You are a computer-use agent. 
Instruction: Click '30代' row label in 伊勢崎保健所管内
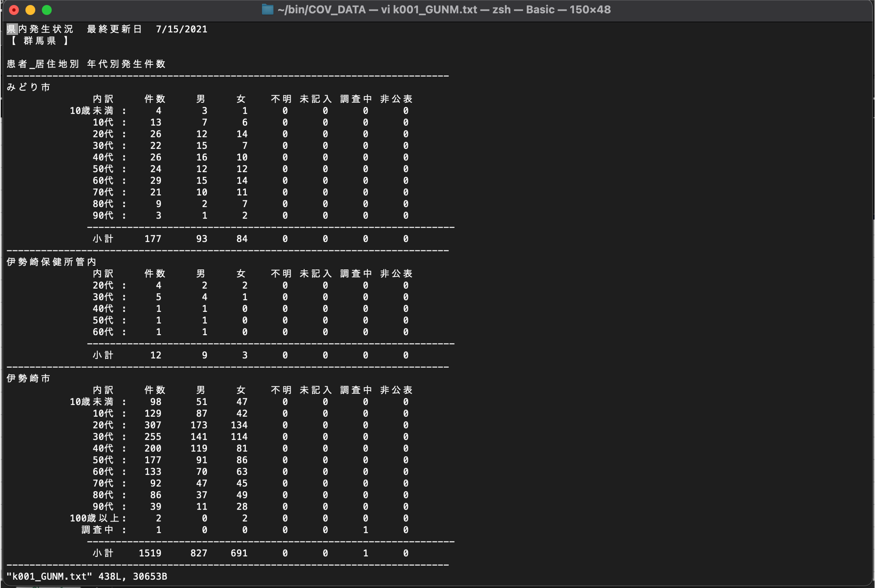[103, 297]
